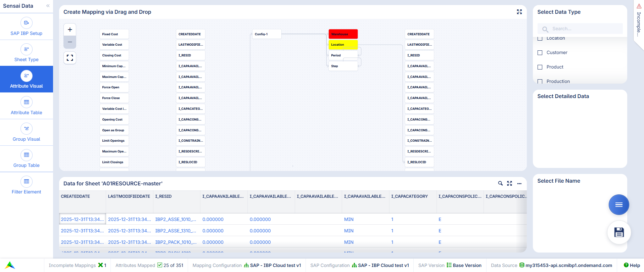Screen dimensions: 644x272
Task: Enable the Production data type checkbox
Action: (540, 81)
